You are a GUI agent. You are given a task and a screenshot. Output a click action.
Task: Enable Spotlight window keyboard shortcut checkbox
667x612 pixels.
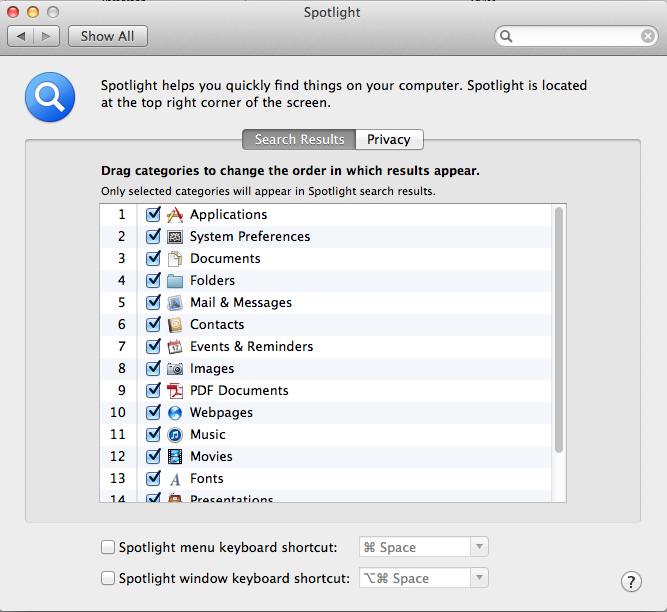pos(108,578)
